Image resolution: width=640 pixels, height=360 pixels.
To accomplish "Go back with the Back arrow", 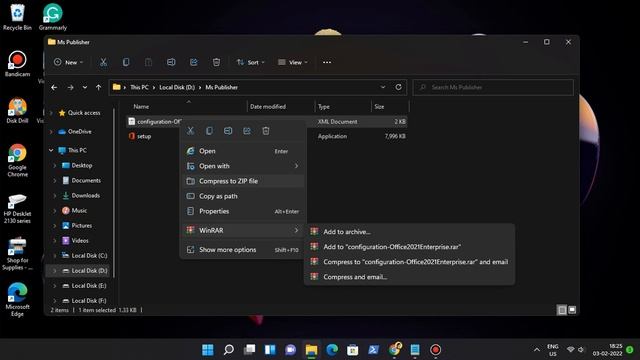I will (54, 87).
